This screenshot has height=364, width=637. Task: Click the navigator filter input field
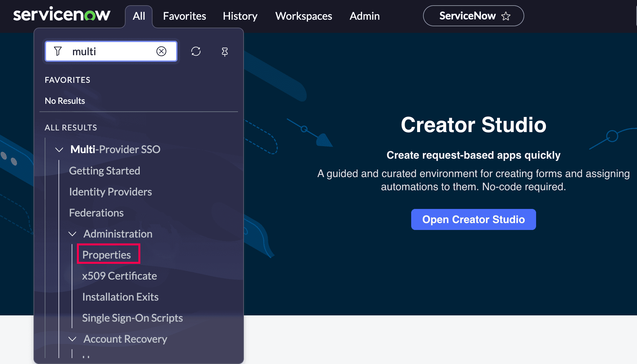pos(112,52)
